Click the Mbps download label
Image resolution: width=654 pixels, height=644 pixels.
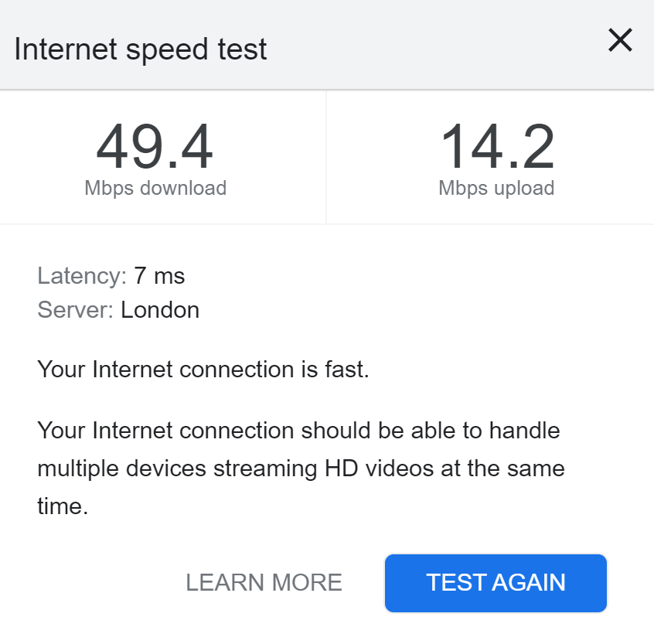(x=155, y=188)
